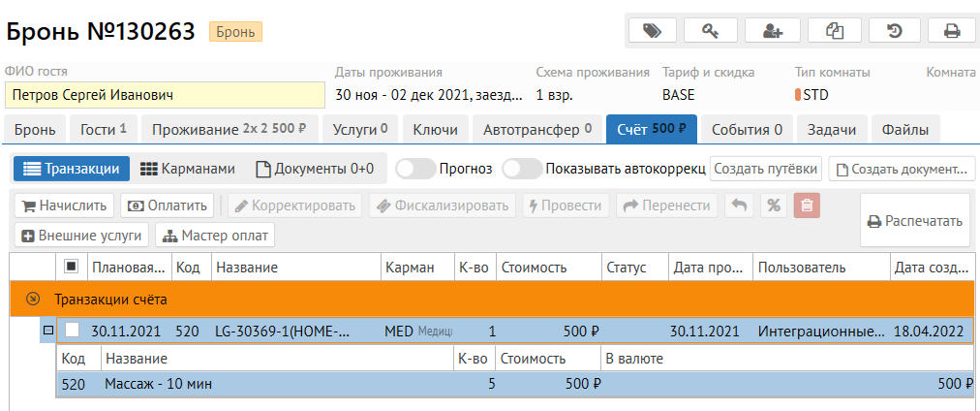This screenshot has width=980, height=411.
Task: Collapse the Транзакции счёта group
Action: pyautogui.click(x=32, y=299)
